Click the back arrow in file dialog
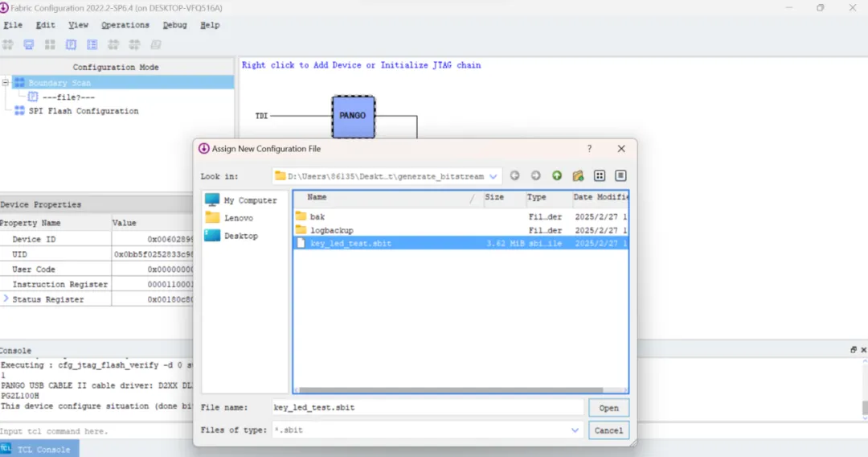The width and height of the screenshot is (868, 457). 515,175
